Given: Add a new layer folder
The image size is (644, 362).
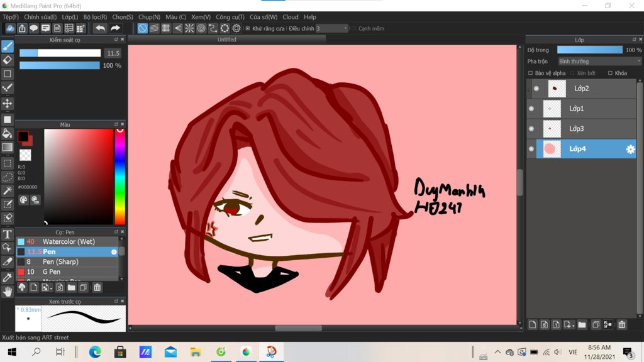Looking at the screenshot, I should [x=582, y=325].
